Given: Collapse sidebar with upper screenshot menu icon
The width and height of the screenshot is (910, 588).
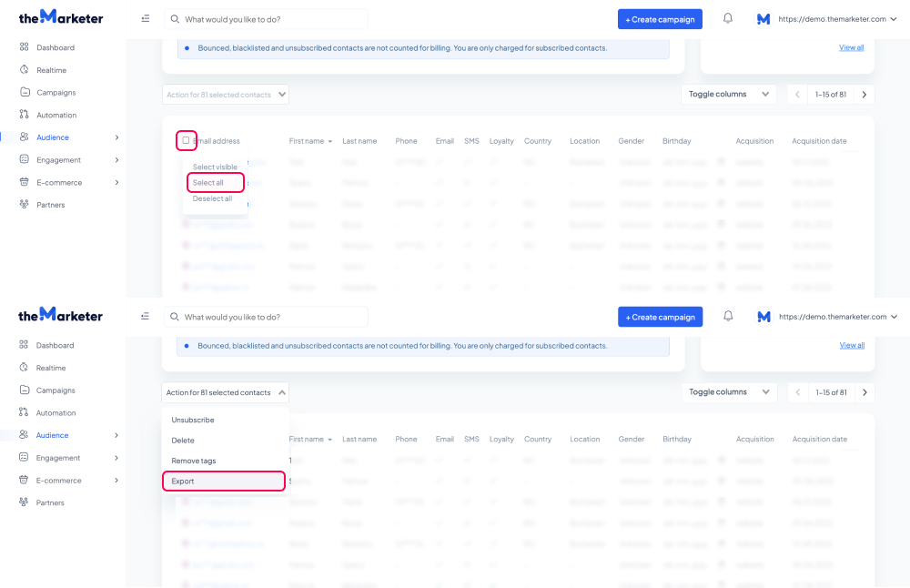Looking at the screenshot, I should 145,18.
